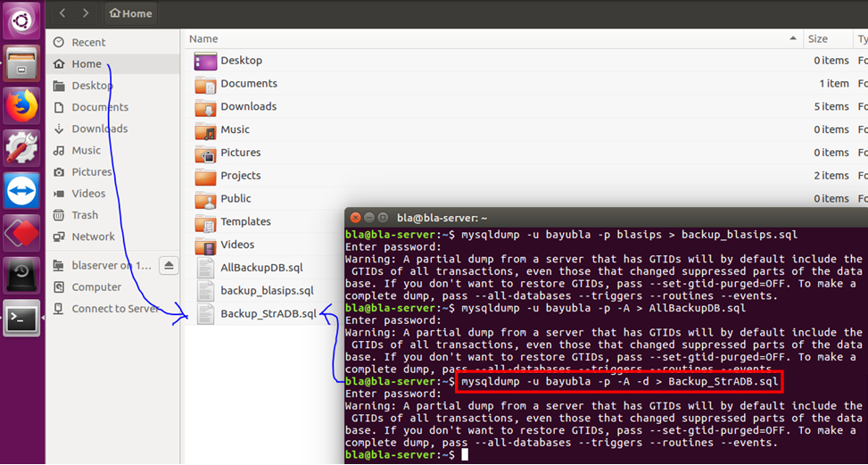Open Music in sidebar
This screenshot has height=465, width=868.
tap(113, 151)
